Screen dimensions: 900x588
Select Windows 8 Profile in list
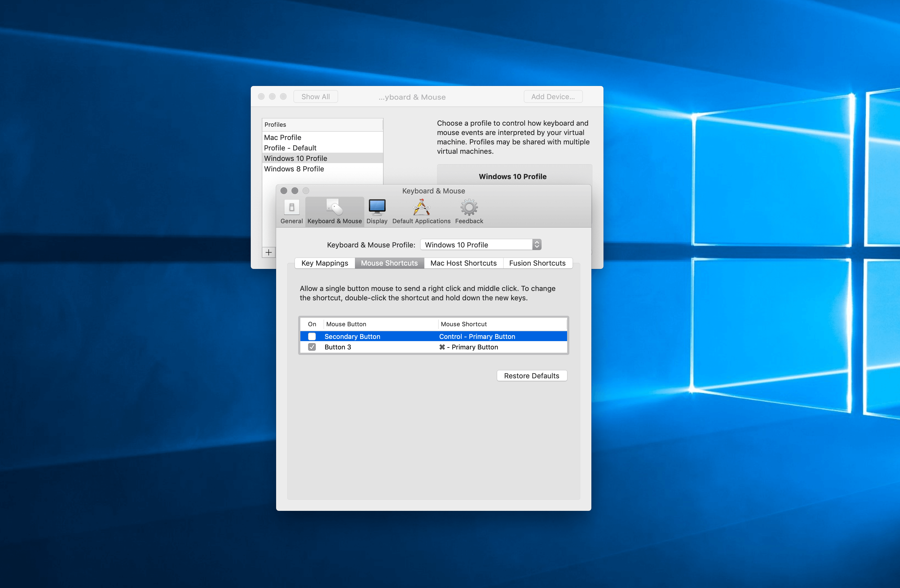[x=323, y=169]
